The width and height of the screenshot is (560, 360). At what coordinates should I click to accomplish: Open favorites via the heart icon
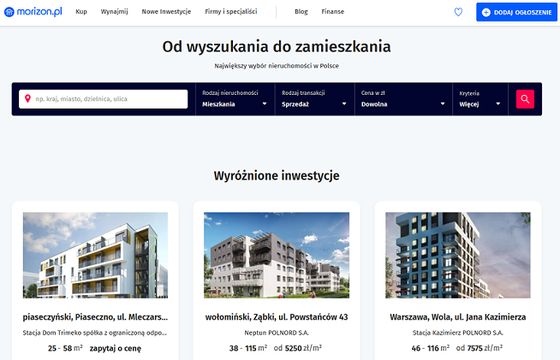coord(458,12)
